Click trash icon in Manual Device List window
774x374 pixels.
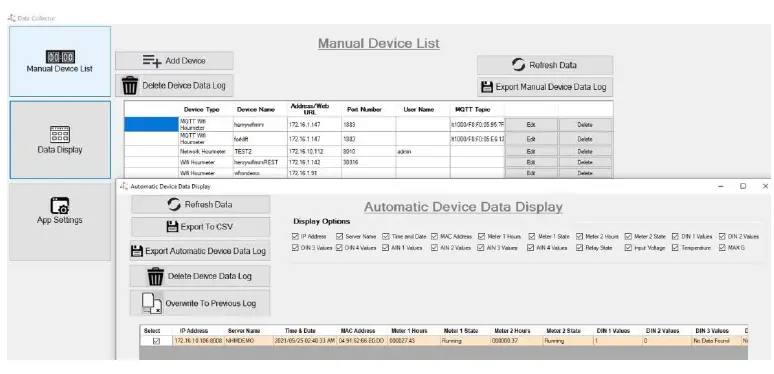point(130,85)
